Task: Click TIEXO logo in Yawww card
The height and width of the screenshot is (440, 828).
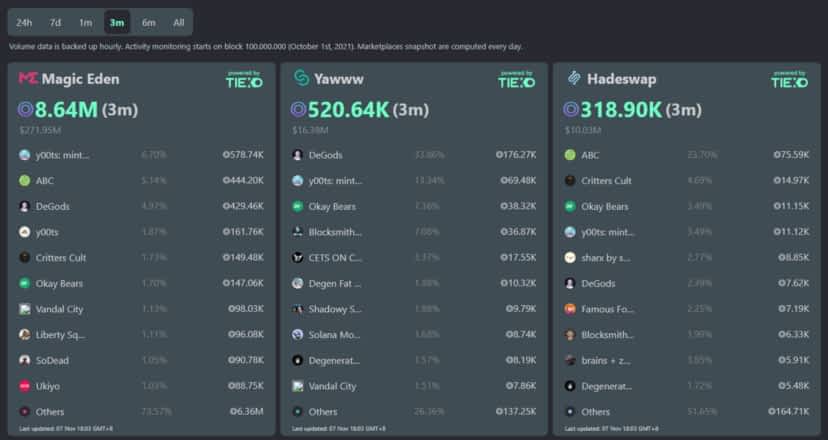Action: pos(516,80)
